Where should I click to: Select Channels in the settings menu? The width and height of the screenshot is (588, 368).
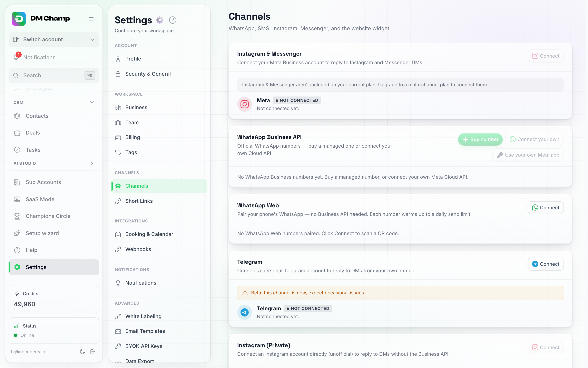coord(159,186)
